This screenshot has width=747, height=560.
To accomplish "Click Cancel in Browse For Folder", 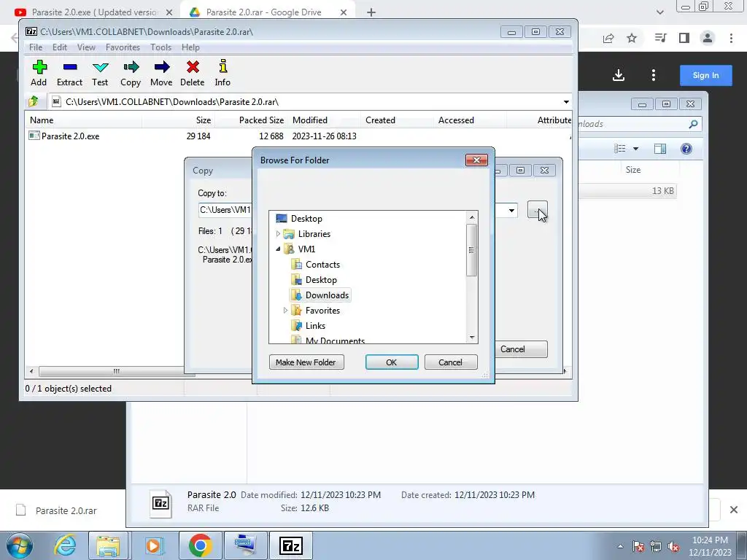I will pyautogui.click(x=451, y=362).
